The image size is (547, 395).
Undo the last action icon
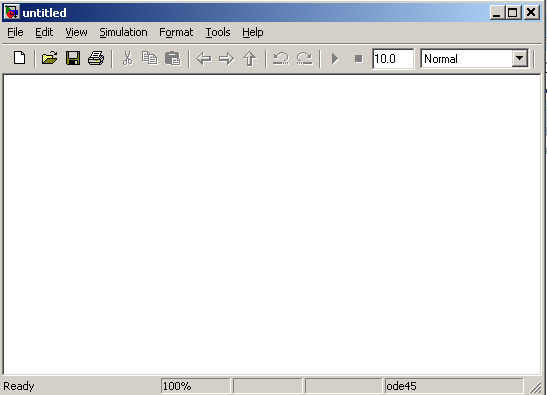pyautogui.click(x=281, y=58)
